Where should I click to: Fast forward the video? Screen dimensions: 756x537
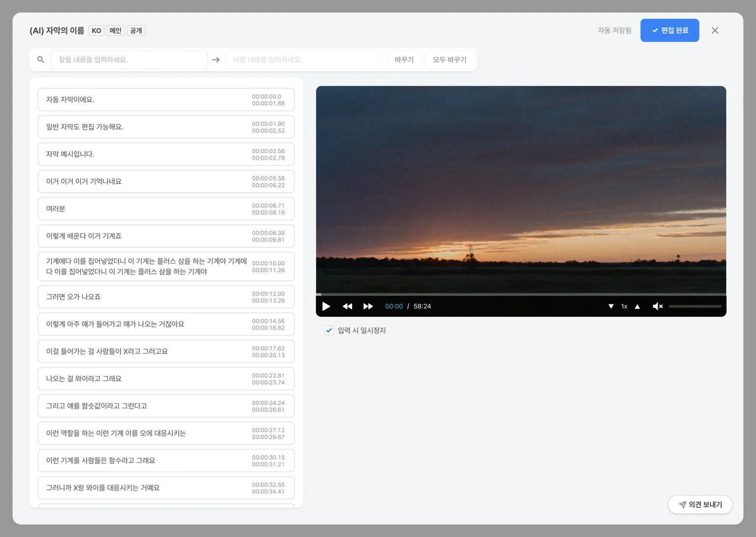(368, 306)
